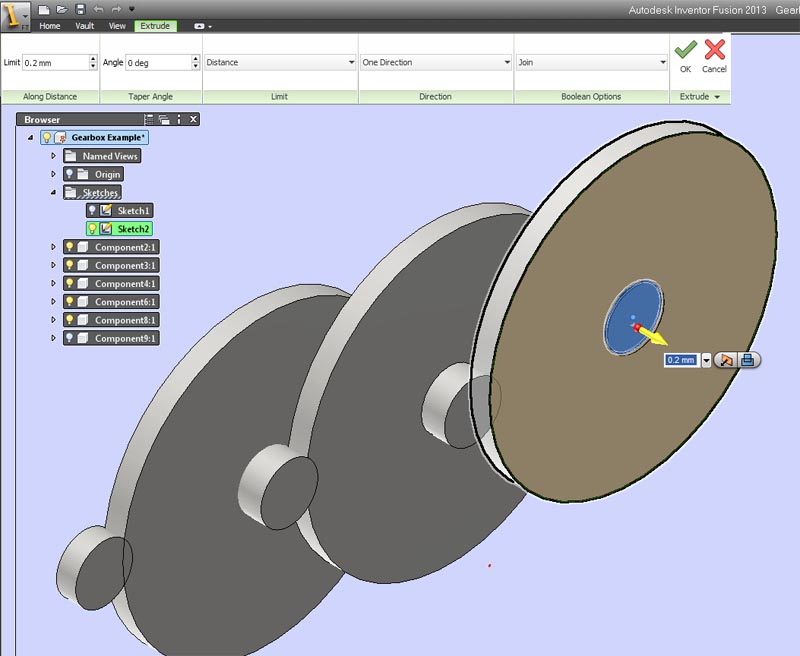The image size is (800, 656).
Task: Expand the Named Views folder
Action: [53, 156]
